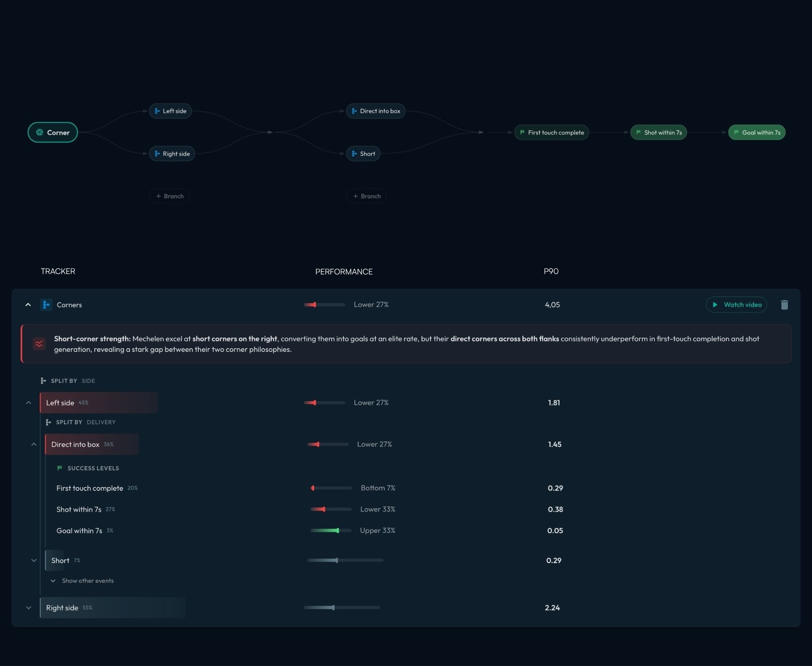Expand the Short row chevron
812x666 pixels.
pos(34,560)
